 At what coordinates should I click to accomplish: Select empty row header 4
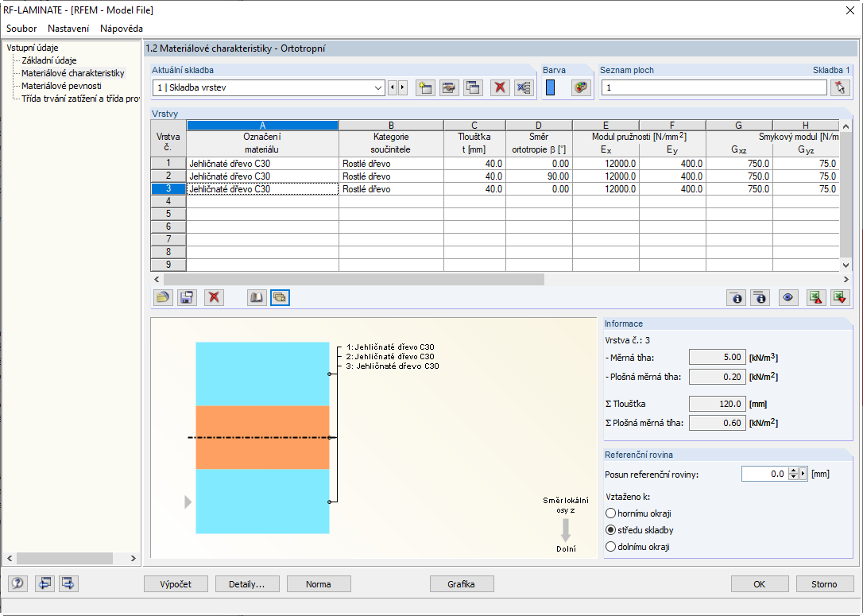(168, 201)
